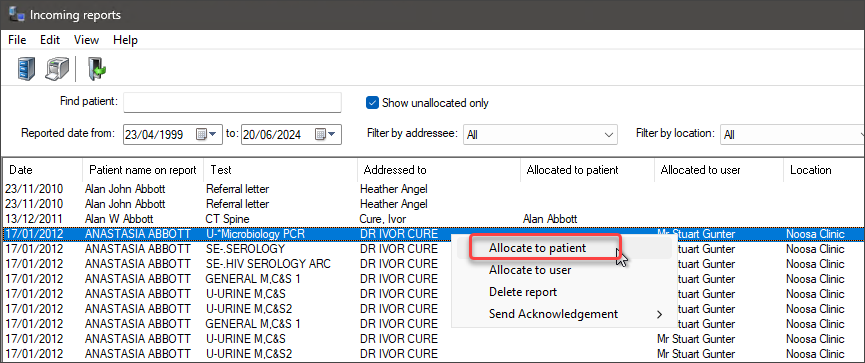This screenshot has width=865, height=363.
Task: Expand the Send Acknowledgement submenu arrow
Action: pos(659,314)
